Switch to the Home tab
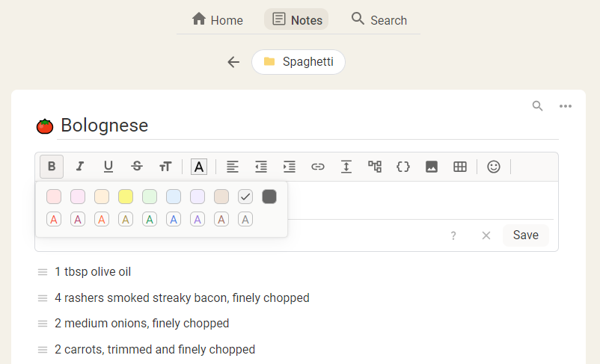600x364 pixels. coord(218,19)
